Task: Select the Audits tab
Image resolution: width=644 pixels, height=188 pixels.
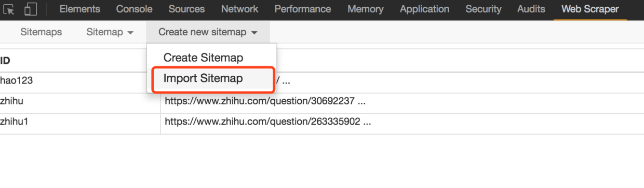Action: click(x=531, y=9)
